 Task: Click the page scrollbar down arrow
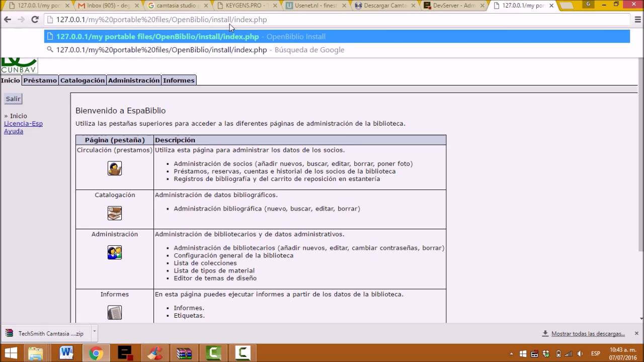click(x=641, y=318)
